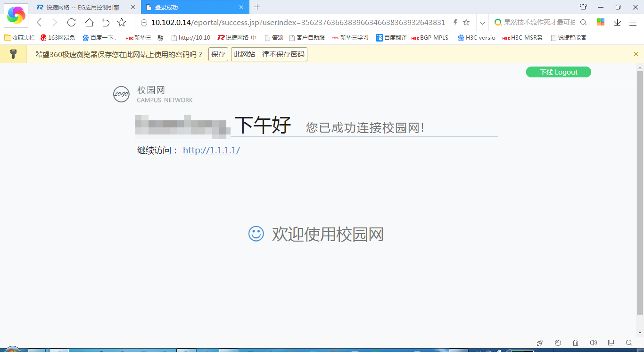Click the browser refresh icon
This screenshot has width=644, height=352.
71,22
